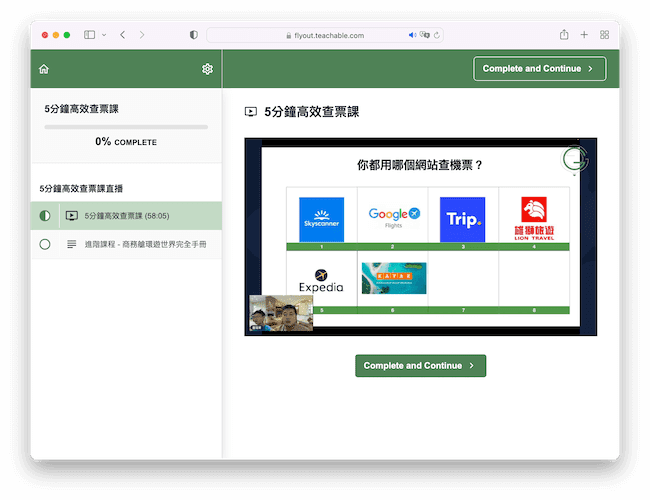Click the 0% COMPLETE text
Image resolution: width=650 pixels, height=500 pixels.
click(126, 142)
